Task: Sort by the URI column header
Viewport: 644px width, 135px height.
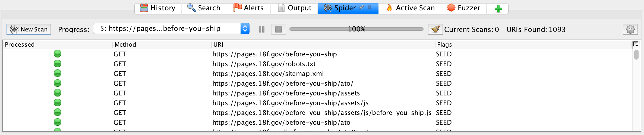Action: [323, 44]
